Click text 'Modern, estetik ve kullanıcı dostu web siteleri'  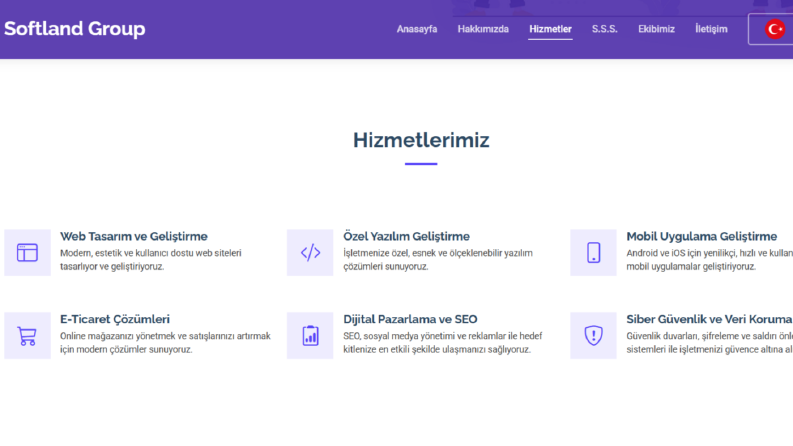tap(151, 253)
